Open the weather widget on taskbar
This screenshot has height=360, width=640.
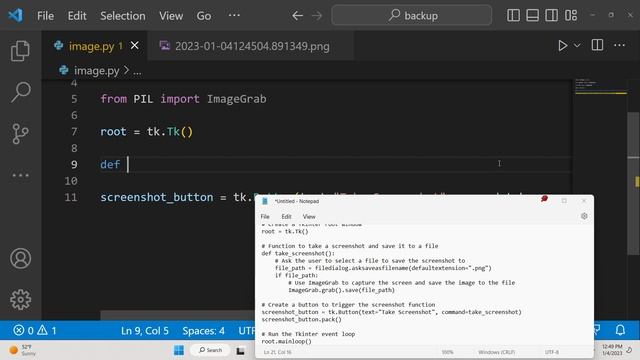23,350
